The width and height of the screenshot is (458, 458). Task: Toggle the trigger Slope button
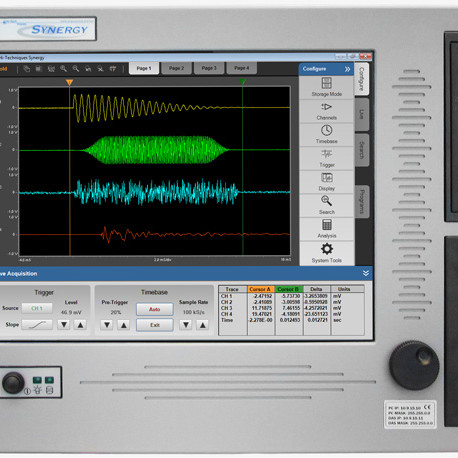coord(37,324)
